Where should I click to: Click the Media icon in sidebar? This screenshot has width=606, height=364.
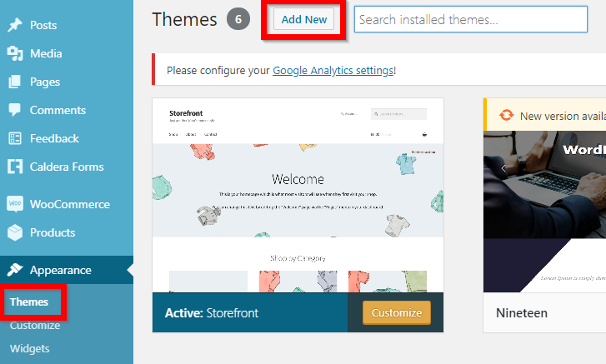click(x=15, y=53)
